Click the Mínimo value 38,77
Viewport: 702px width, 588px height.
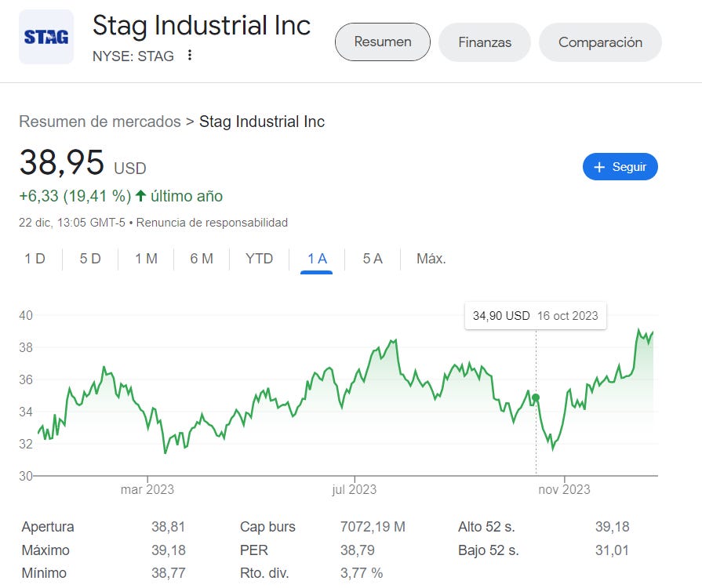point(169,573)
